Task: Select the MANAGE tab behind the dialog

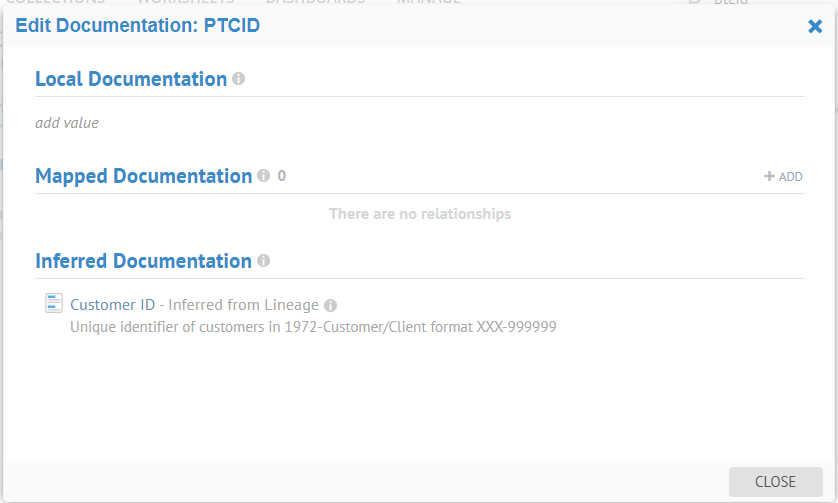Action: pyautogui.click(x=428, y=2)
